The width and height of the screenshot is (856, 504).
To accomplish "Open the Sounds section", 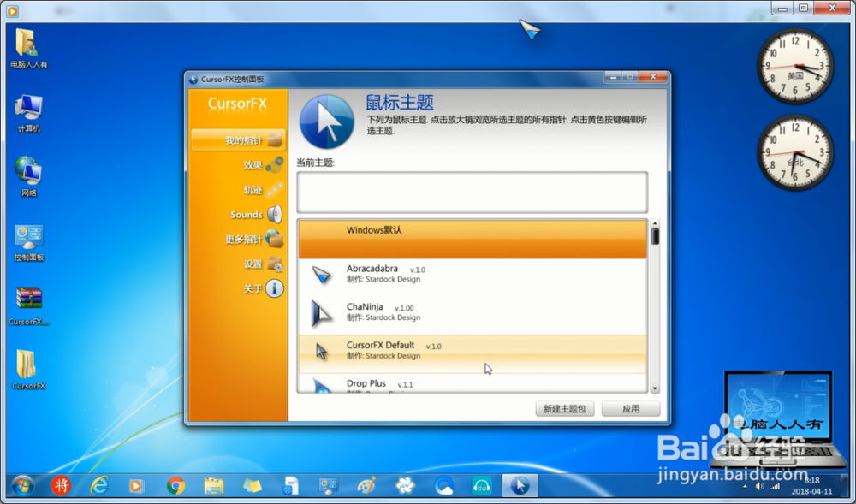I will (x=247, y=215).
